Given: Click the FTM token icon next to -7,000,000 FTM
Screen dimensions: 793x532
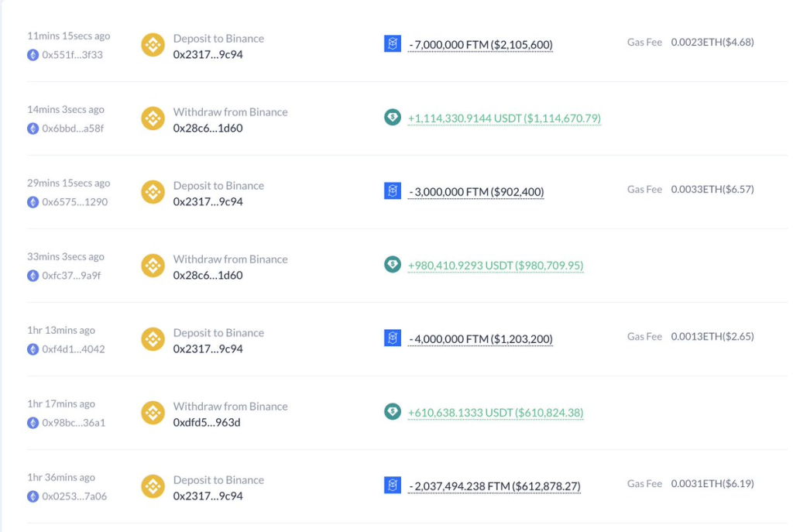Looking at the screenshot, I should coord(393,43).
